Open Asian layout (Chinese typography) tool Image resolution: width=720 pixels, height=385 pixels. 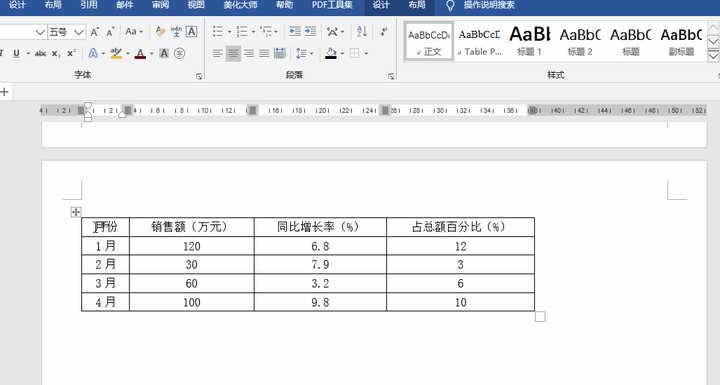point(332,32)
